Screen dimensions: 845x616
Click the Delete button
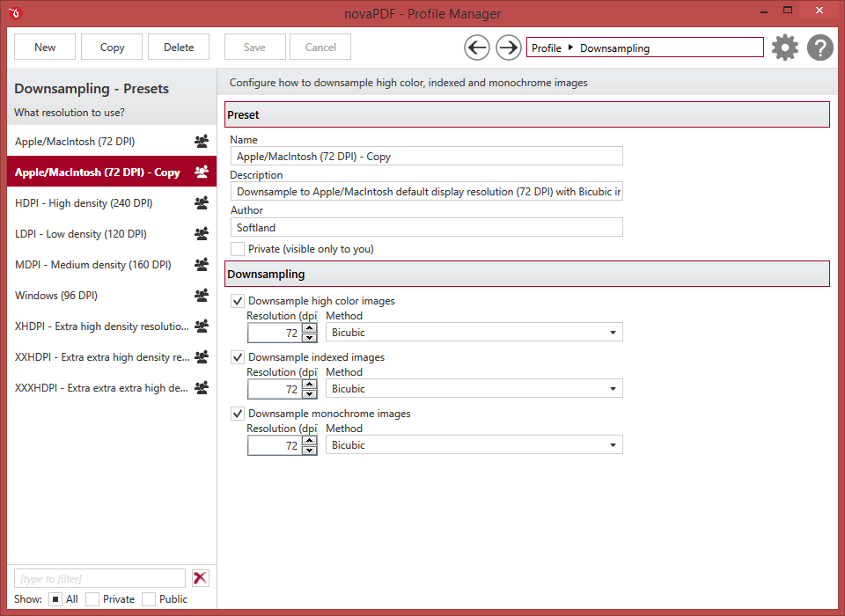[x=179, y=47]
